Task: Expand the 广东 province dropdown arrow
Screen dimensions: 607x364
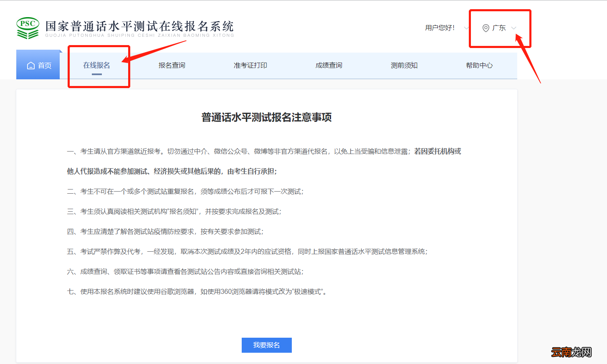Action: (x=514, y=28)
